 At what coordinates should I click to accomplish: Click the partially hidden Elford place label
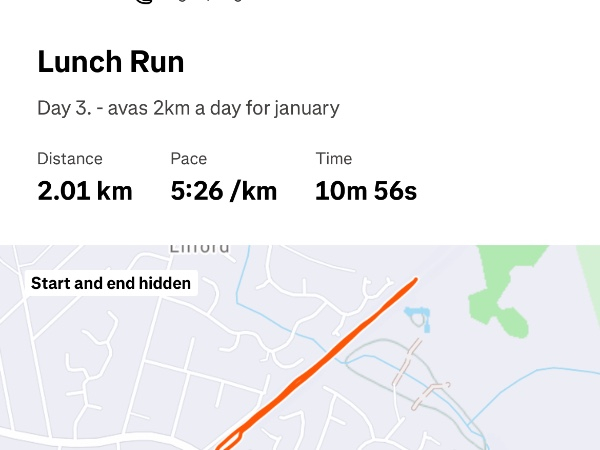(199, 248)
